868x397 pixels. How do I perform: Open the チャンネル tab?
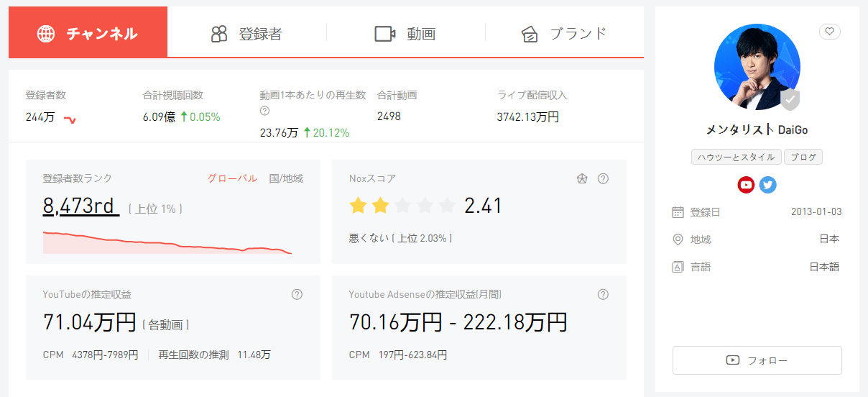point(88,32)
